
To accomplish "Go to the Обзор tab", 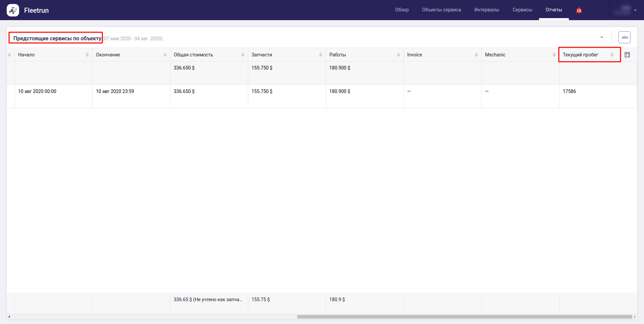I will [402, 10].
